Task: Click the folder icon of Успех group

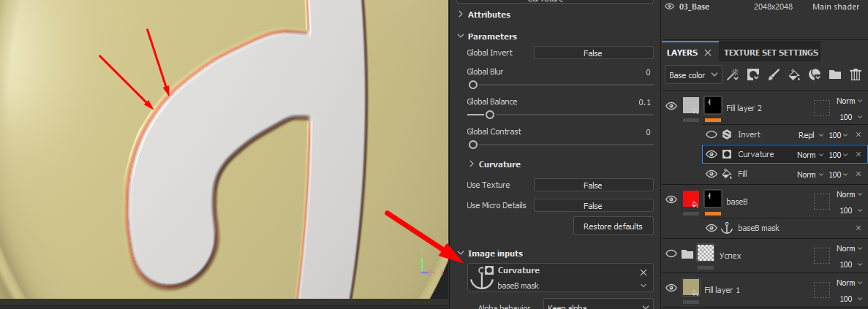Action: click(x=687, y=254)
